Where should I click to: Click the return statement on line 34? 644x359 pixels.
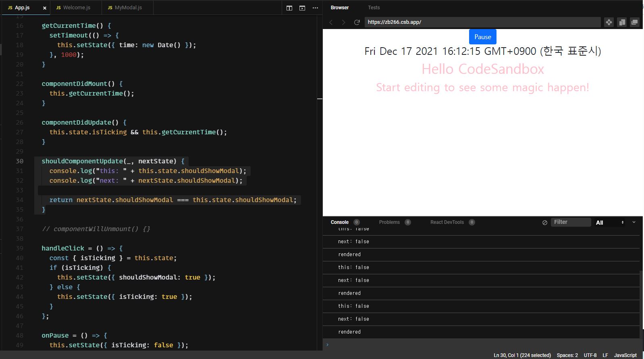(173, 200)
